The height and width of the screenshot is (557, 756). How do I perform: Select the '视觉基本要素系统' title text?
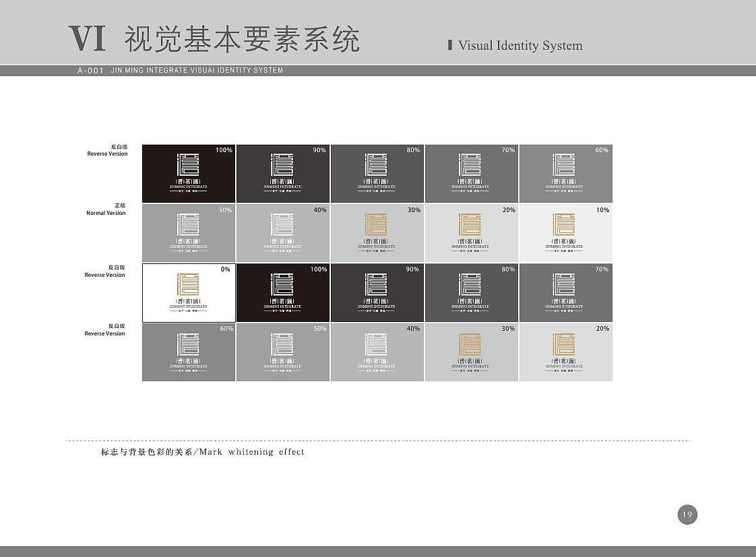(x=242, y=39)
